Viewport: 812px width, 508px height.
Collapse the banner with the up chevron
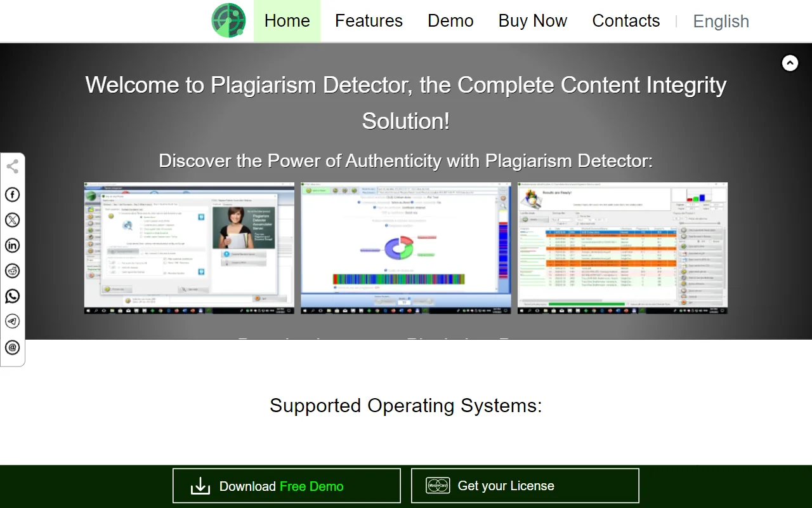[x=790, y=63]
